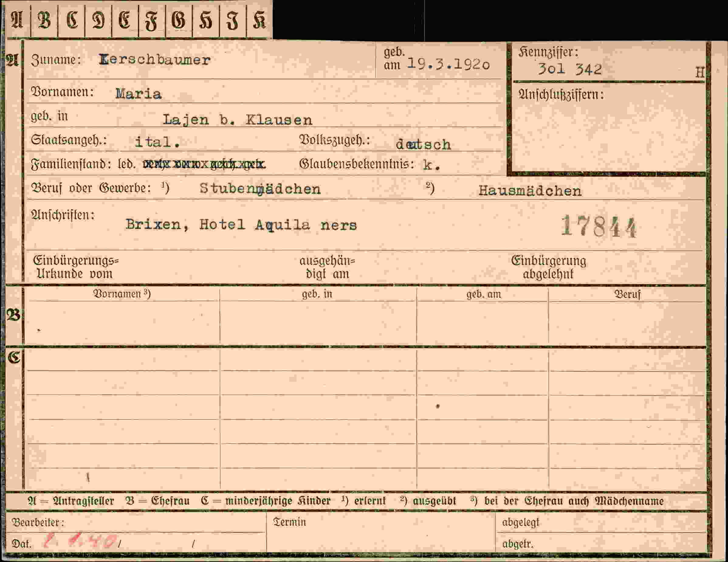
Task: Click the footnote legend 'B = Ehefrau'
Action: point(158,501)
